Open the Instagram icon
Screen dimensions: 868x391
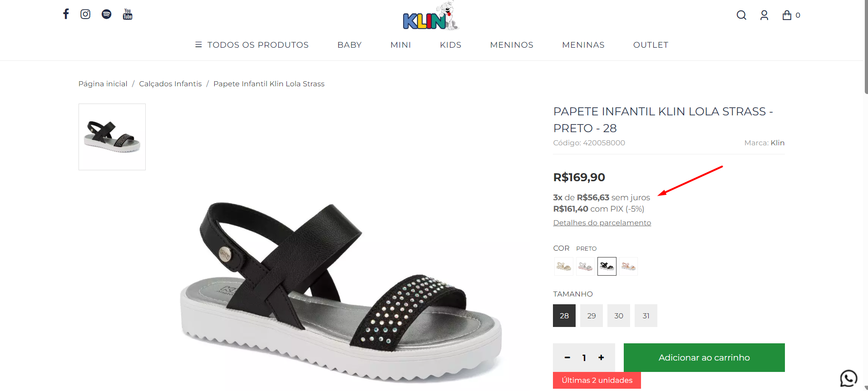85,14
